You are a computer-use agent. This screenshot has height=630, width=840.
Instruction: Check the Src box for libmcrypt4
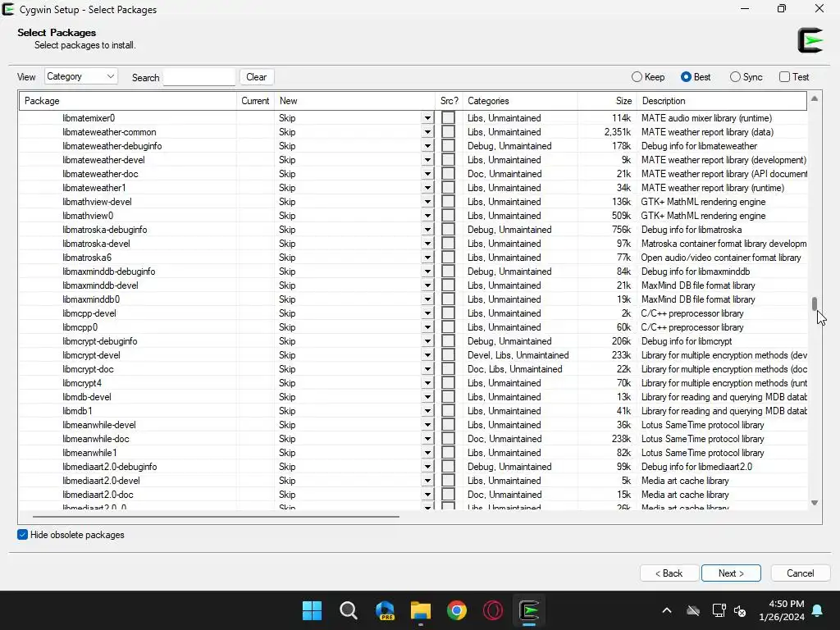click(449, 383)
